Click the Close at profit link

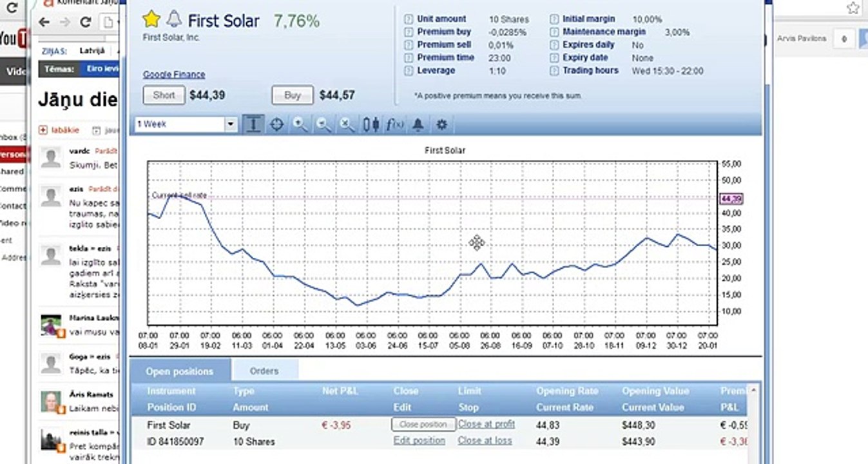click(487, 424)
